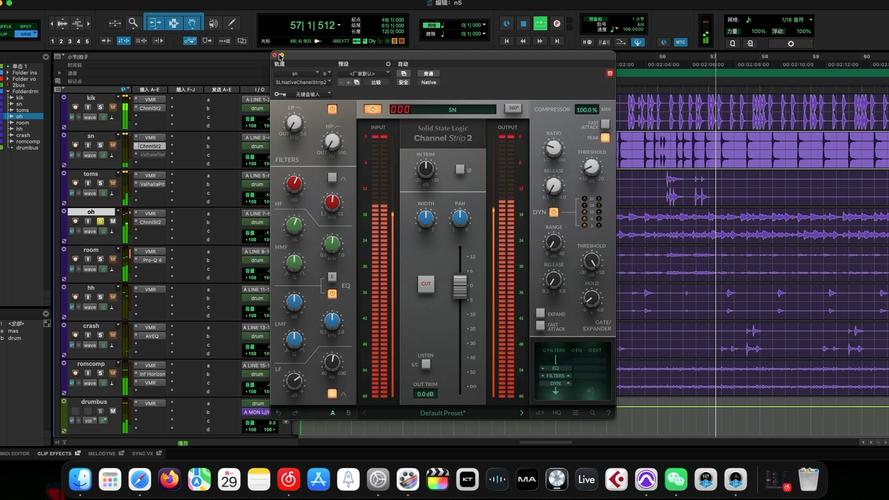Click next preset arrow beside Default Preset
Image resolution: width=889 pixels, height=500 pixels.
pyautogui.click(x=522, y=413)
